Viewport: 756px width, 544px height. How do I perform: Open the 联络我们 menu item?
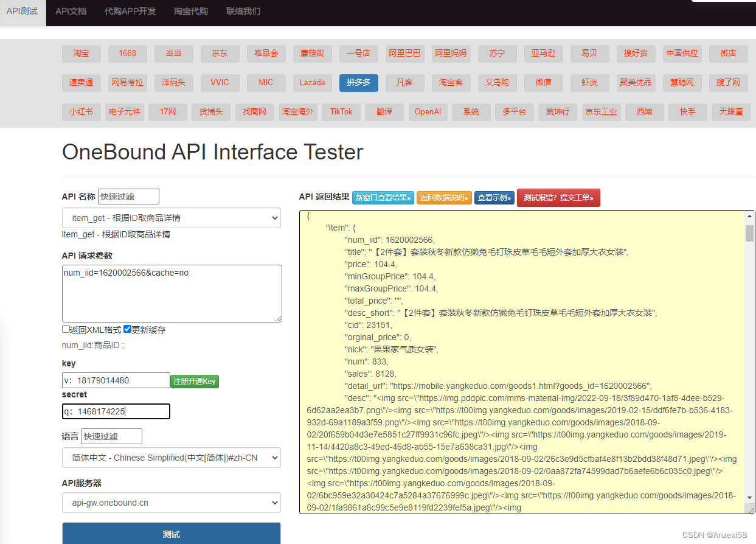click(x=243, y=12)
